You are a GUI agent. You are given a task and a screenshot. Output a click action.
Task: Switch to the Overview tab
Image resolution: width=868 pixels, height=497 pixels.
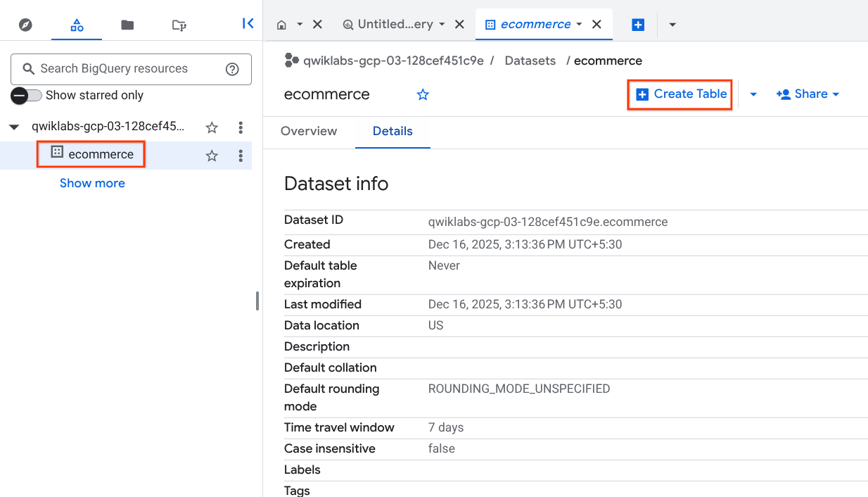[309, 132]
